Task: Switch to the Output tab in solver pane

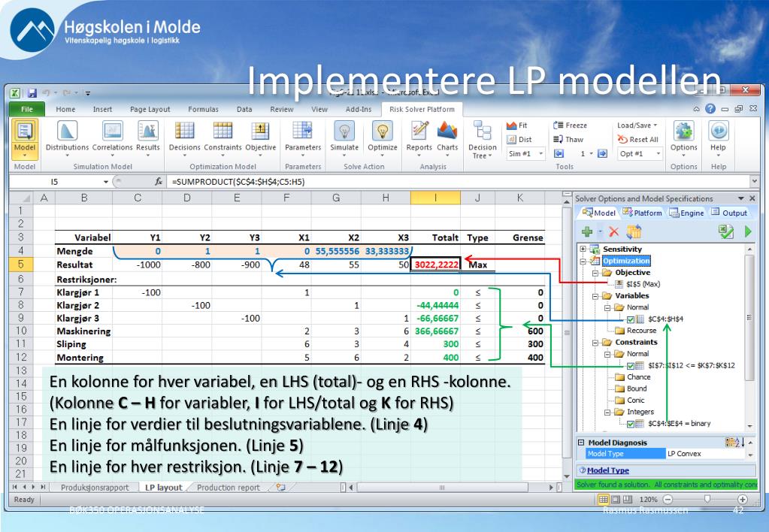Action: pos(729,213)
